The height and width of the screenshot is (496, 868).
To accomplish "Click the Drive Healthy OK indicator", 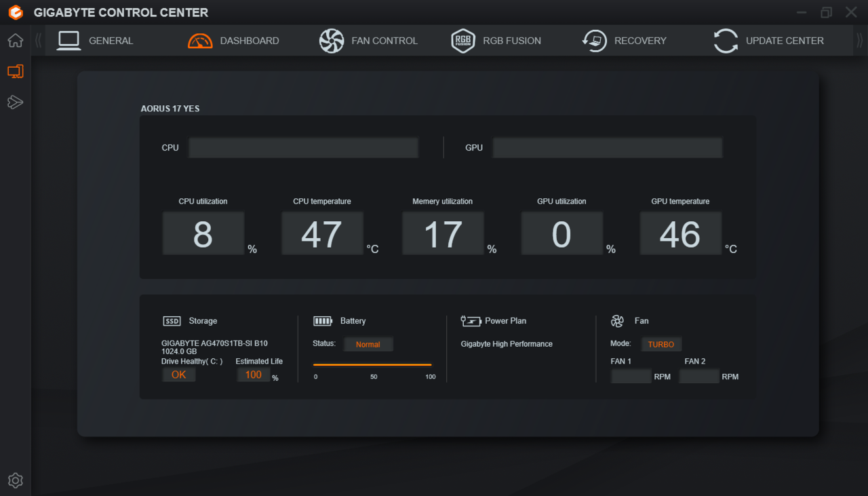I will click(x=178, y=375).
